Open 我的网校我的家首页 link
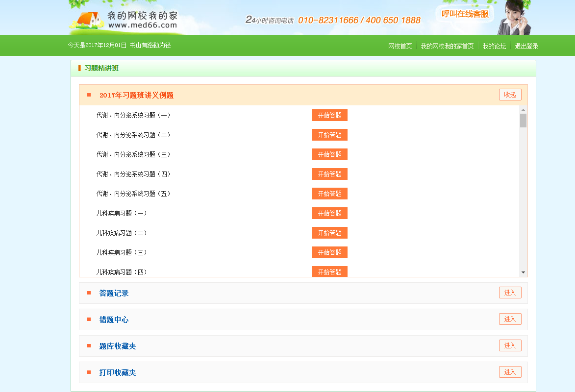Screen dimensions: 575x392 (x=448, y=46)
